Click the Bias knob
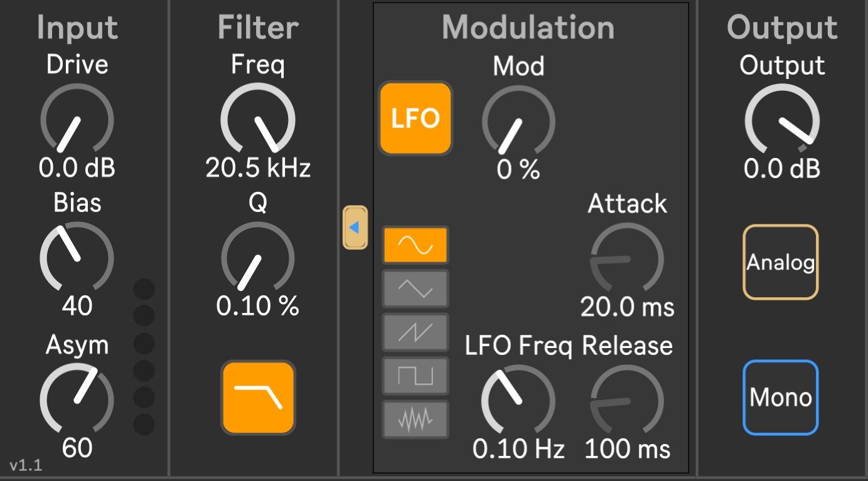Screen dimensions: 868x481 (x=77, y=258)
